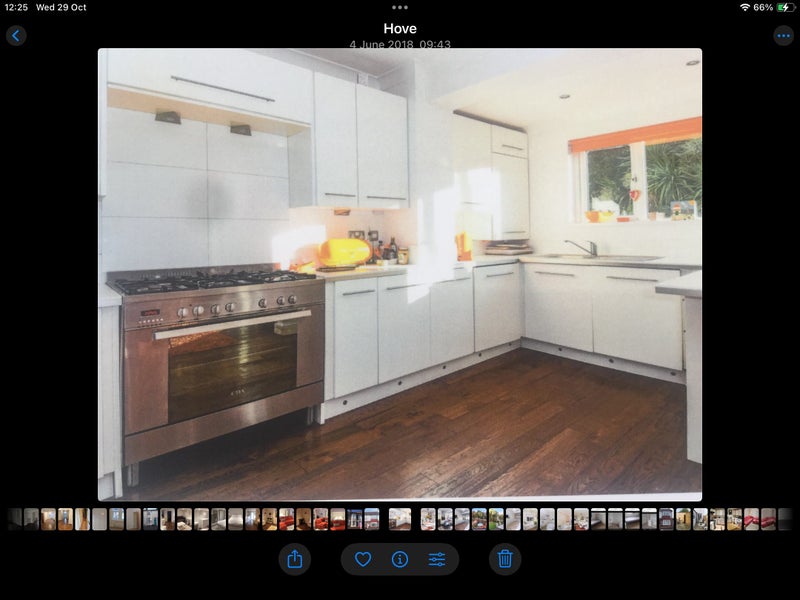Tap the "4 June 2018" date subtitle

(399, 44)
